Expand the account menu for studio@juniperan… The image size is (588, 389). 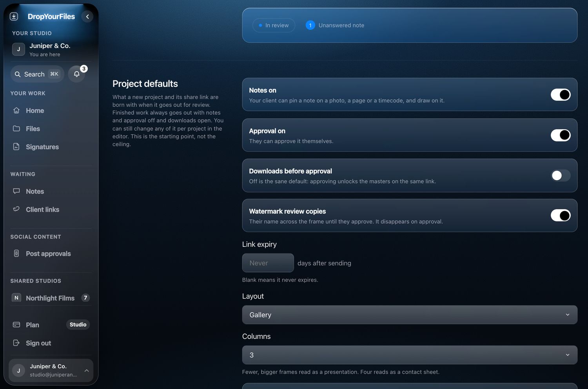coord(51,370)
